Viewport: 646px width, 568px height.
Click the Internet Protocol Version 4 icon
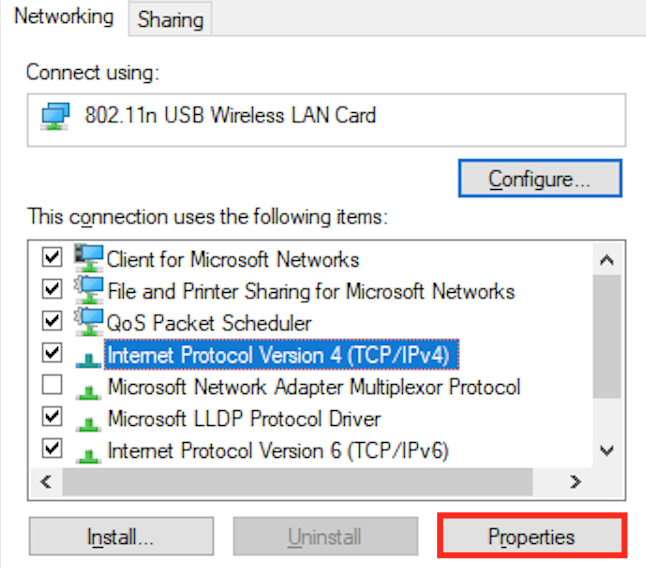(90, 355)
